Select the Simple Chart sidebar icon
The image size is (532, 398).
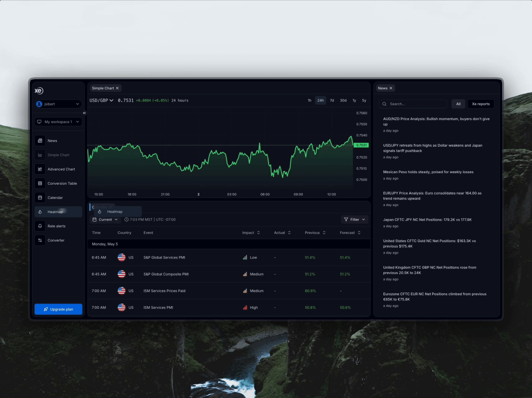(58, 155)
